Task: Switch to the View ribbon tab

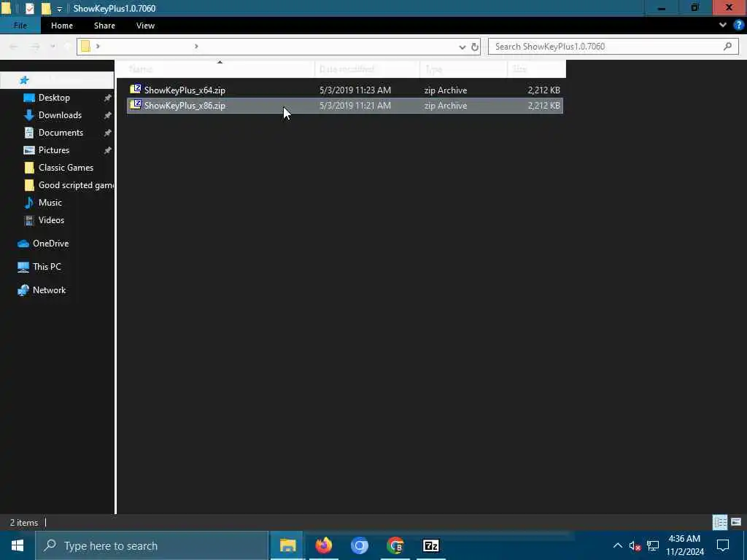Action: coord(145,26)
